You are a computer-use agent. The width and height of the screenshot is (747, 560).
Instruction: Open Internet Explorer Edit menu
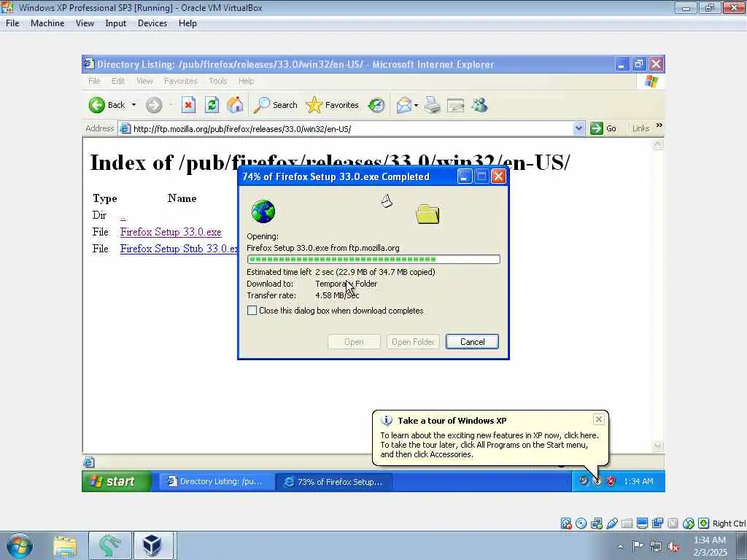coord(117,81)
